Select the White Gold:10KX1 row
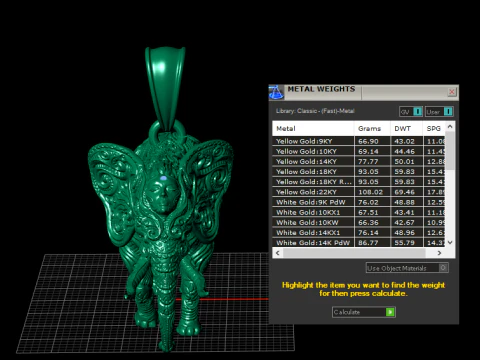 pos(359,212)
